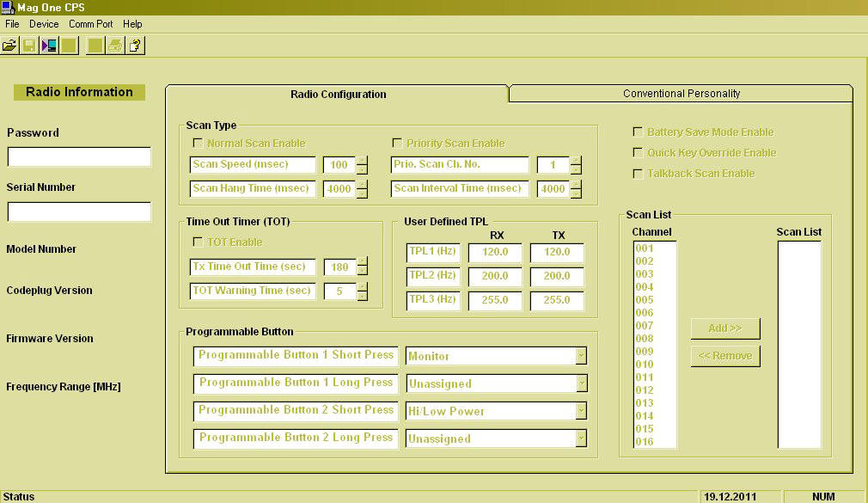Select channel 014 in Channel list

pyautogui.click(x=645, y=415)
